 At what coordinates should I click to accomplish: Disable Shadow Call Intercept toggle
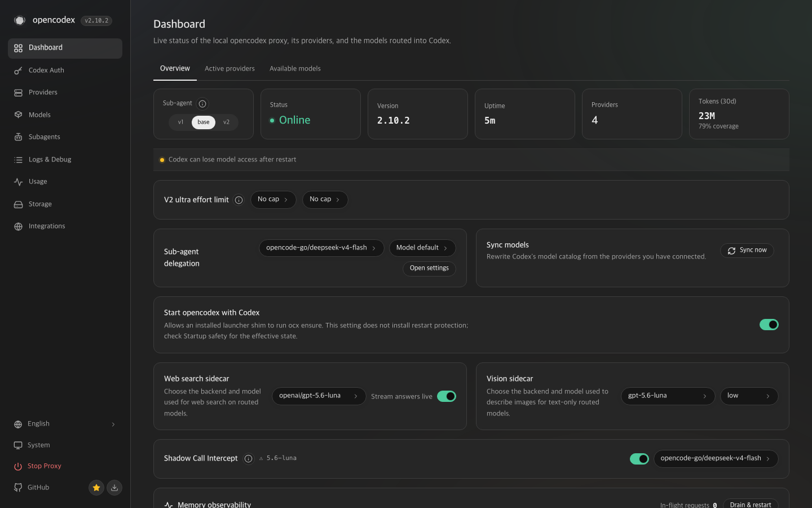639,459
